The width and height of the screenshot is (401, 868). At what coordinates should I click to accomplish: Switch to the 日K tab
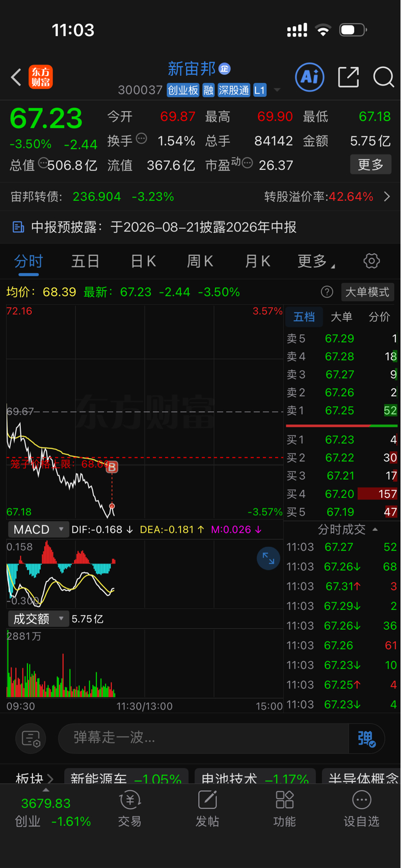click(143, 261)
